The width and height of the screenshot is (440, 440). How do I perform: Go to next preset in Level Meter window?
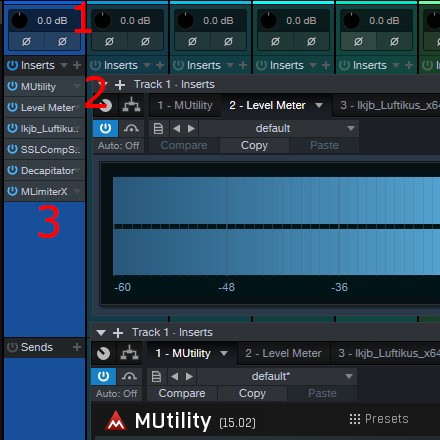pyautogui.click(x=191, y=128)
